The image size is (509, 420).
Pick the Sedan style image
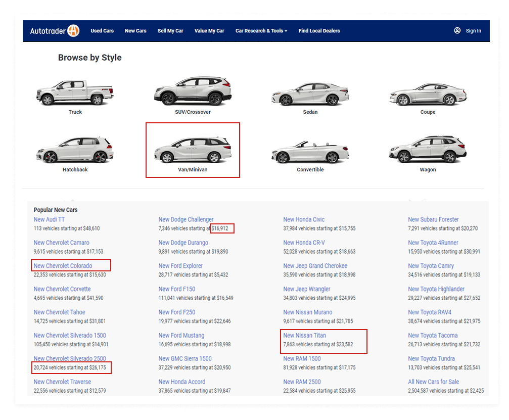(310, 94)
